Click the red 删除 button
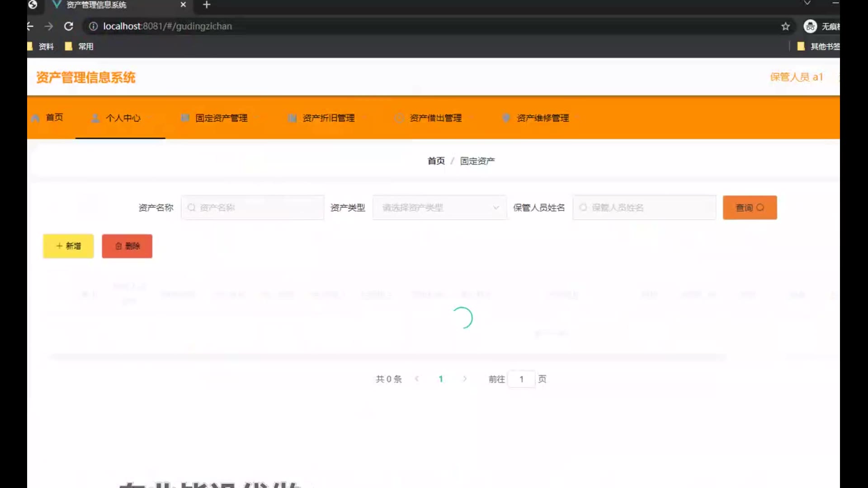The height and width of the screenshot is (488, 868). (x=127, y=246)
